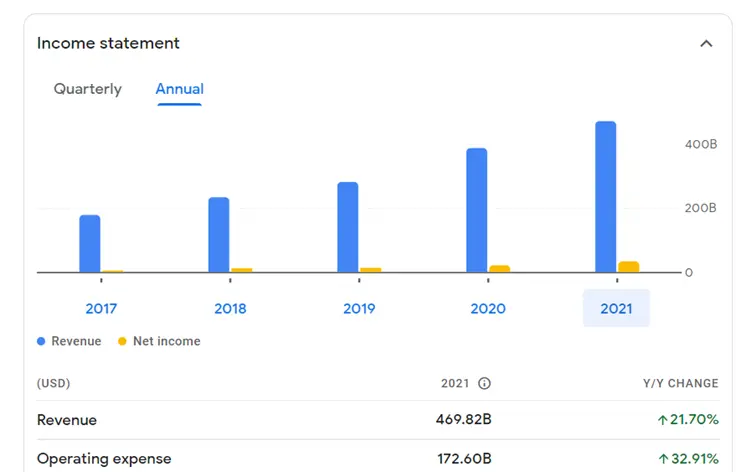This screenshot has width=752, height=472.
Task: Click the yellow Net income legend dot
Action: [x=123, y=342]
